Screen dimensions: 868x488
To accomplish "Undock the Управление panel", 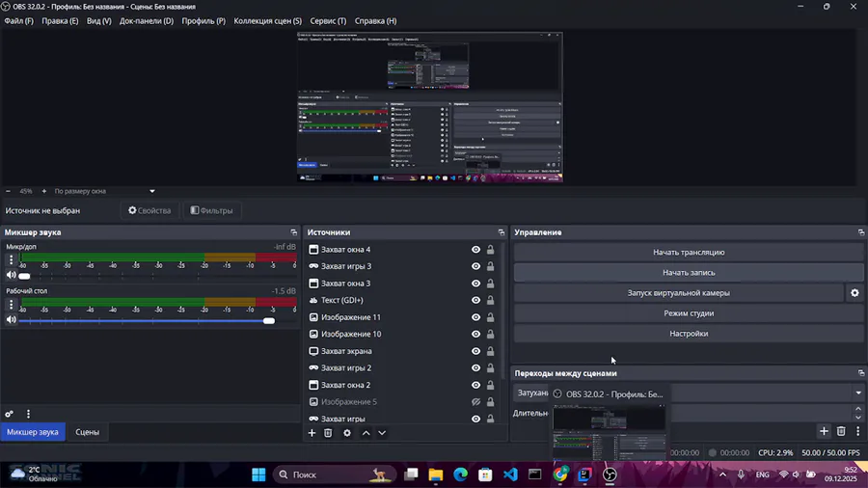I will click(861, 232).
